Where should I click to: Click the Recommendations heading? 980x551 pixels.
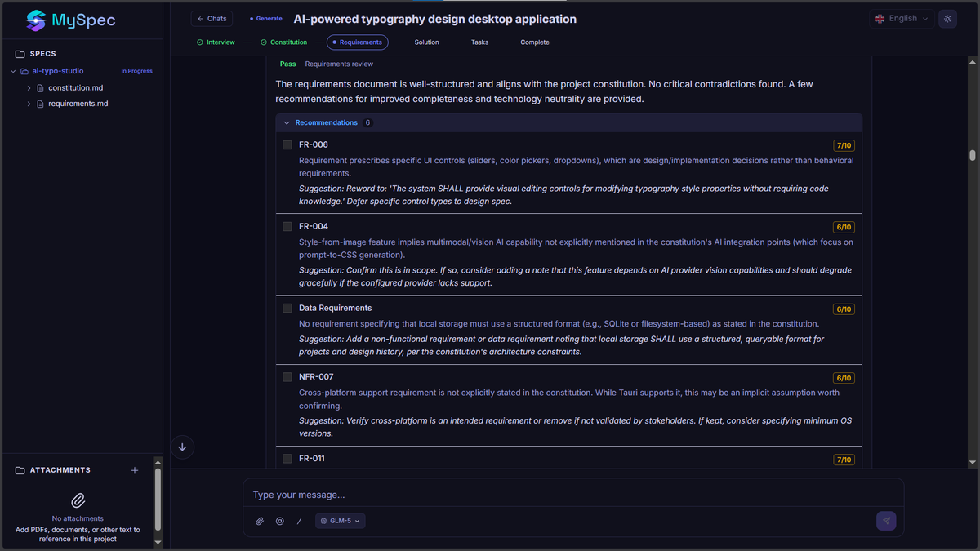point(327,122)
